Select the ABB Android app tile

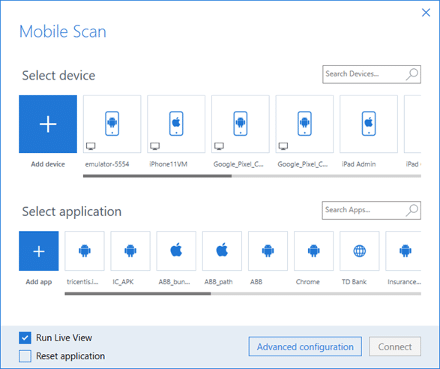point(268,251)
